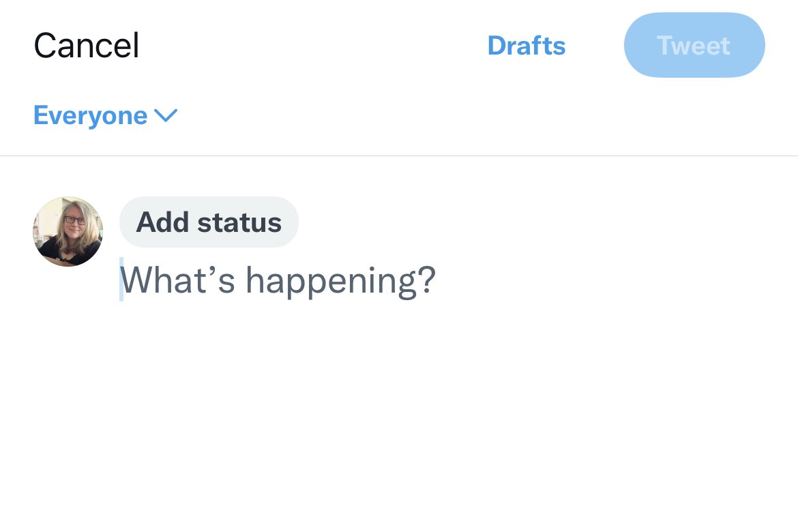Select the user's circular profile picture
798x532 pixels.
68,231
